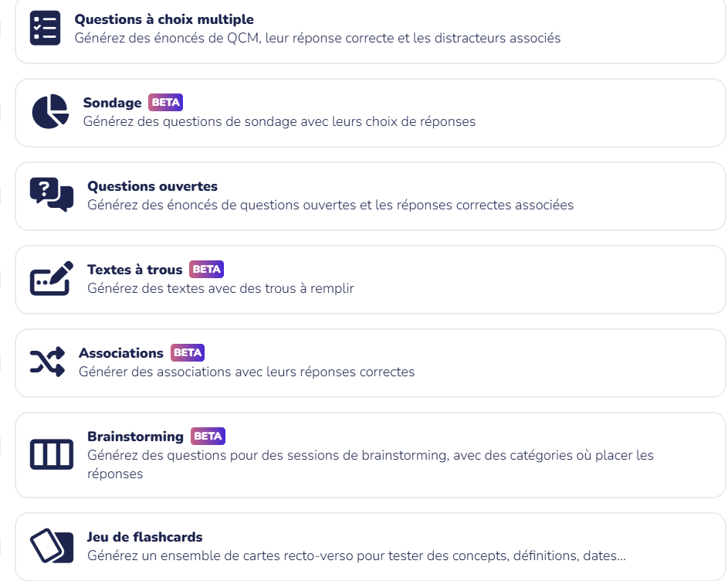Select the Questions à choix multiple title
The width and height of the screenshot is (728, 581).
click(x=164, y=19)
